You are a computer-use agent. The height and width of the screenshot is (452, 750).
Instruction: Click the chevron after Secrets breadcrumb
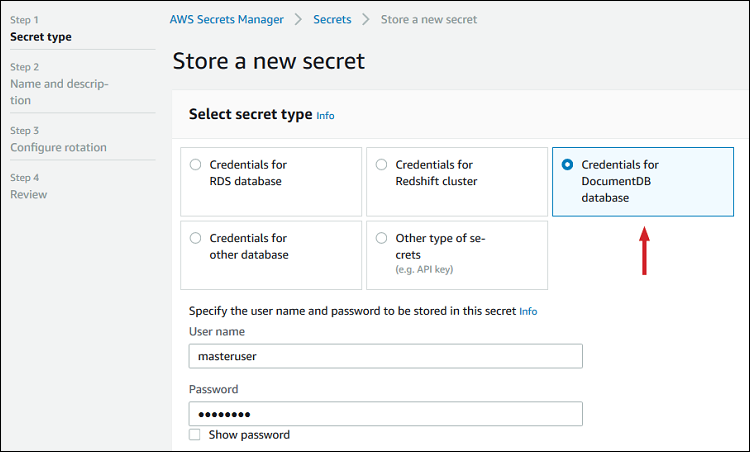point(366,20)
